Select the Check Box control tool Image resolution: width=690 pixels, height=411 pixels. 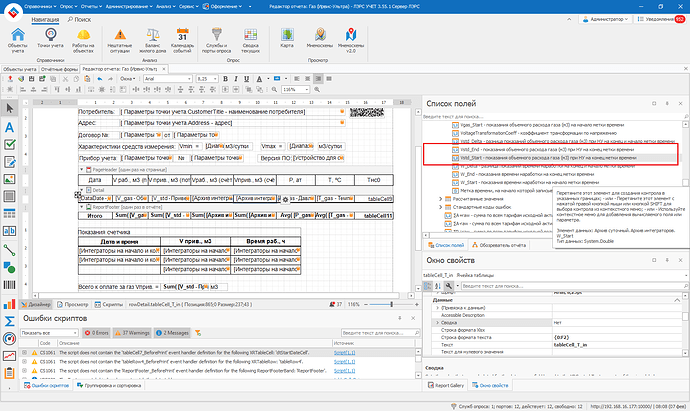(x=9, y=144)
